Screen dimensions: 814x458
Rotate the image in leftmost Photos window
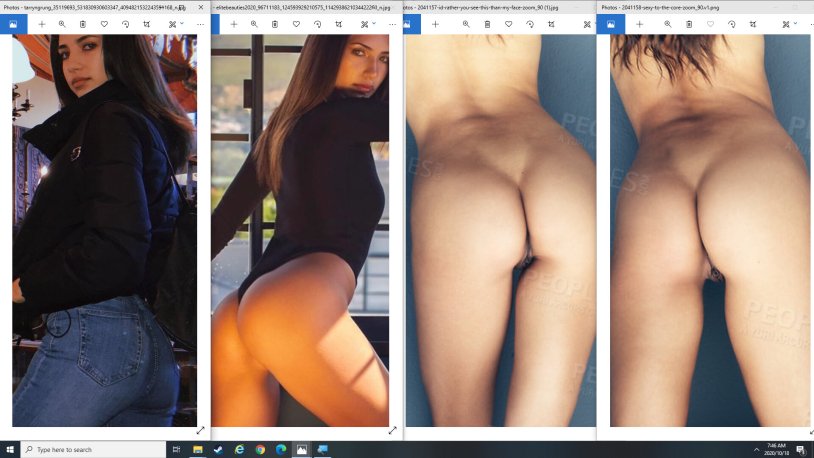pyautogui.click(x=125, y=24)
